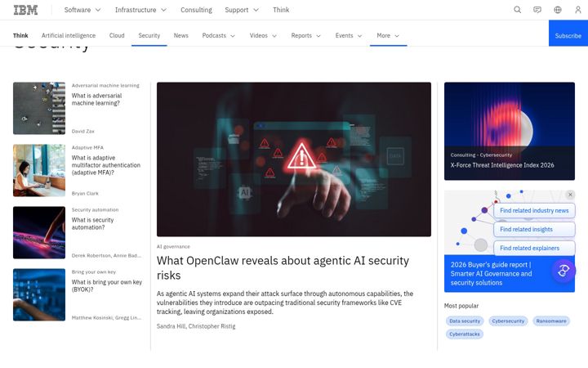Screen dimensions: 588x368
Task: Open What is security automation article
Action: click(x=92, y=224)
